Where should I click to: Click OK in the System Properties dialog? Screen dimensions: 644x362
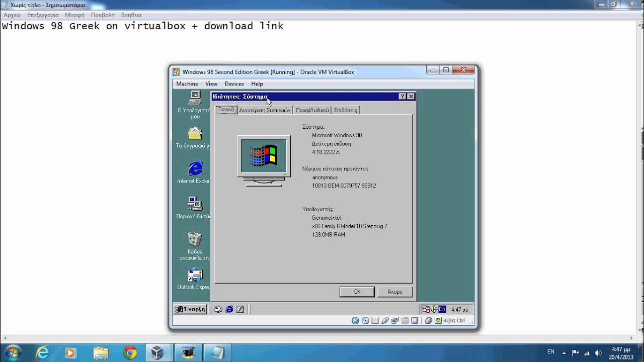pyautogui.click(x=357, y=292)
